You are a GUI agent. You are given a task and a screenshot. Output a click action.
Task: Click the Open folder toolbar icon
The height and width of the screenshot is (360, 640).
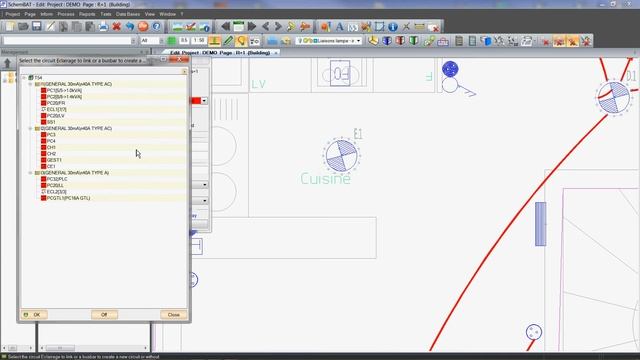pyautogui.click(x=23, y=27)
